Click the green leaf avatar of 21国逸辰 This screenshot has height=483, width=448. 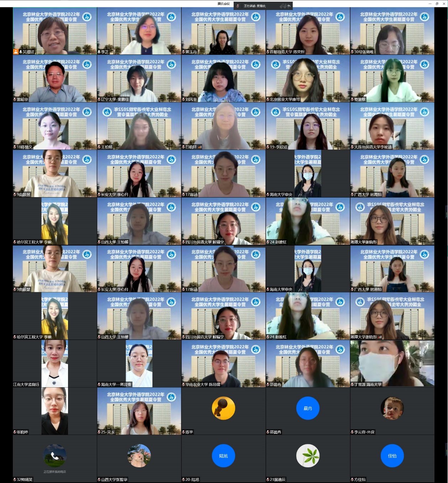pyautogui.click(x=308, y=456)
